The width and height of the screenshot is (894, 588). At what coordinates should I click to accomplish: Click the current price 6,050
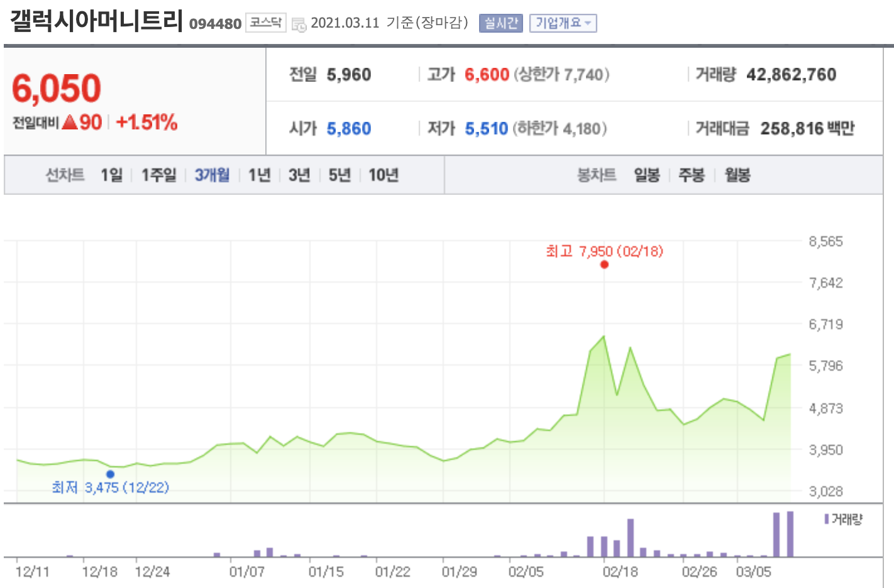tap(57, 88)
